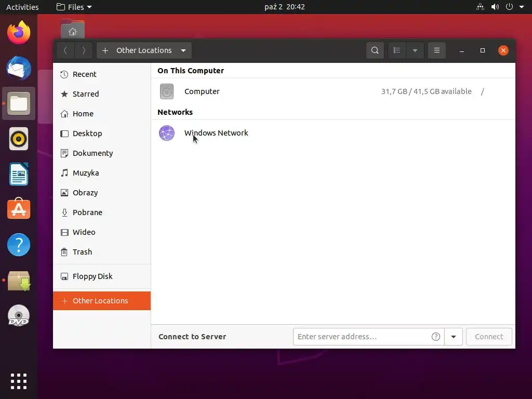This screenshot has width=532, height=399.
Task: Show the applications grid
Action: tap(19, 381)
